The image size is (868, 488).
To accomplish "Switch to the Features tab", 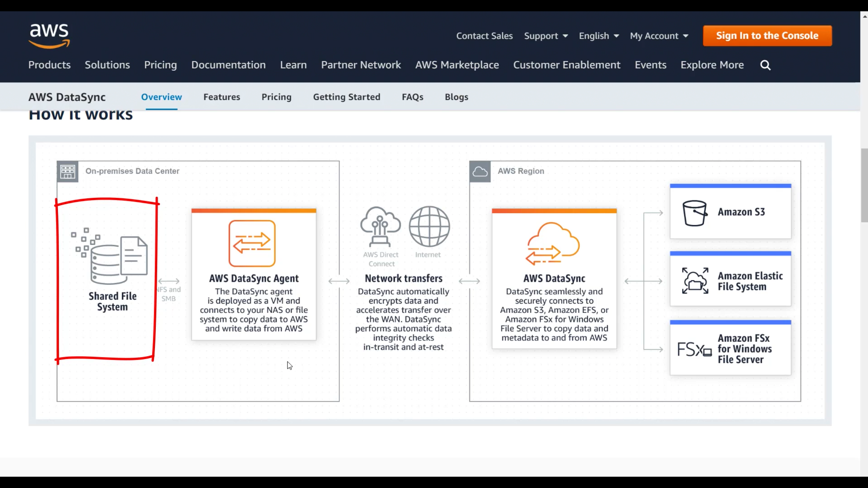I will coord(222,97).
